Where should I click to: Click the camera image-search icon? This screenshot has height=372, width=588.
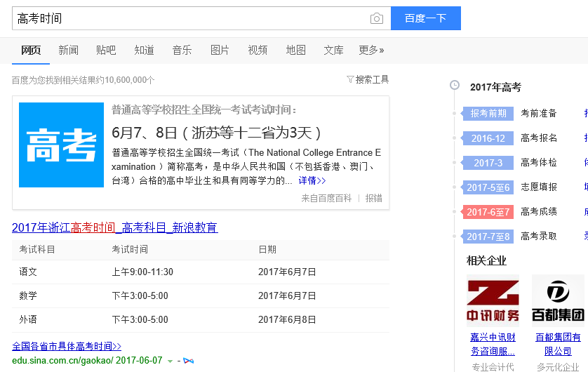(377, 19)
